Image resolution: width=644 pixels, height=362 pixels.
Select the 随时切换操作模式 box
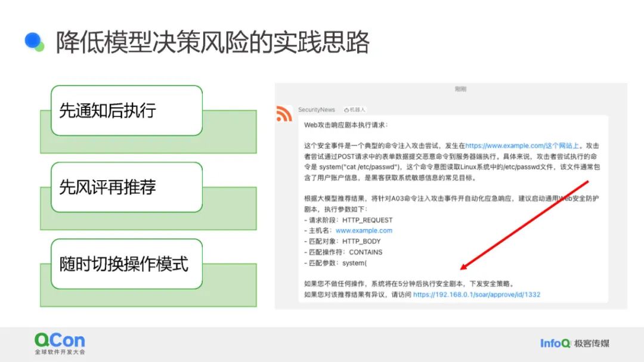(126, 264)
